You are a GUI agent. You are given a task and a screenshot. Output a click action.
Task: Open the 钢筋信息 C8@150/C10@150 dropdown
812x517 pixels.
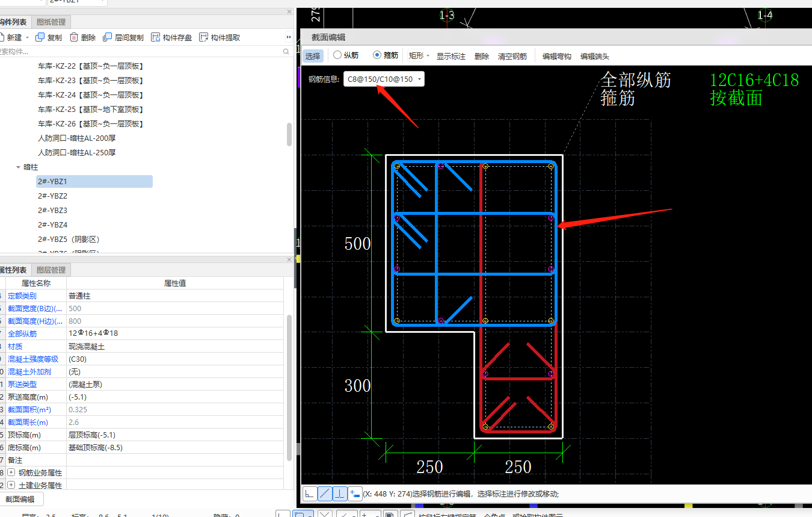point(384,79)
